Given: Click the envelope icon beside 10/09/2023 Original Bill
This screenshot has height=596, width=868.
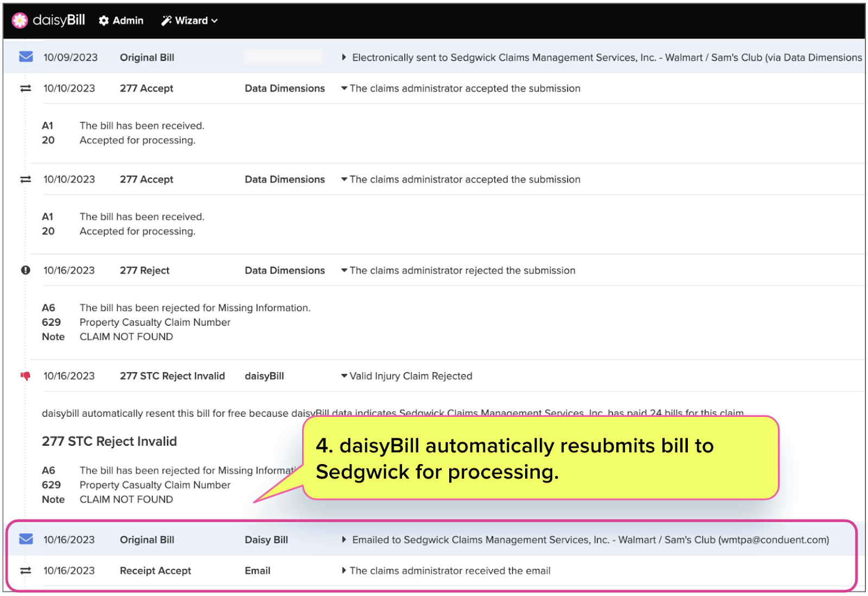Looking at the screenshot, I should (25, 56).
